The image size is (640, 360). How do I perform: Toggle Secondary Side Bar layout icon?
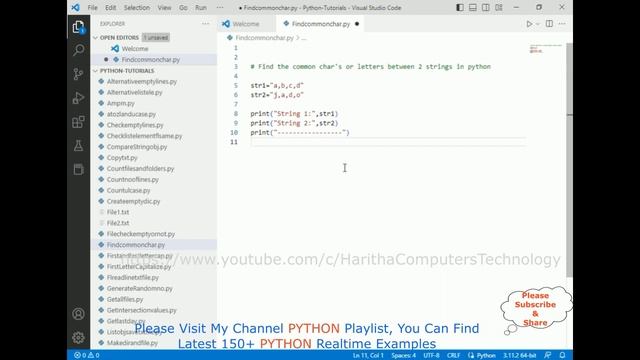pyautogui.click(x=486, y=7)
